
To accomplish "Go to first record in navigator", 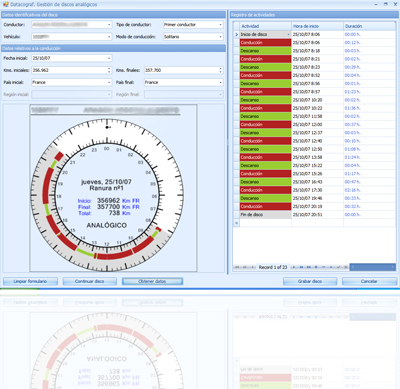I will point(237,267).
